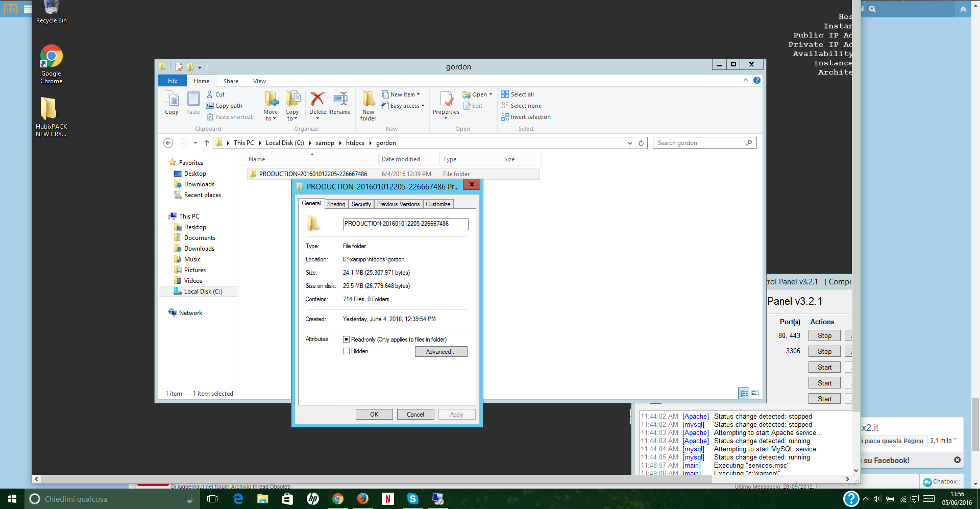Stop the service on ports 80, 443
Image resolution: width=980 pixels, height=509 pixels.
[x=824, y=335]
